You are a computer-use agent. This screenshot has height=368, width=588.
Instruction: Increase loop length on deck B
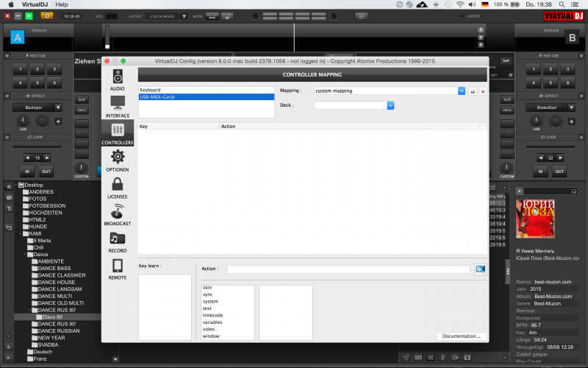tap(560, 158)
